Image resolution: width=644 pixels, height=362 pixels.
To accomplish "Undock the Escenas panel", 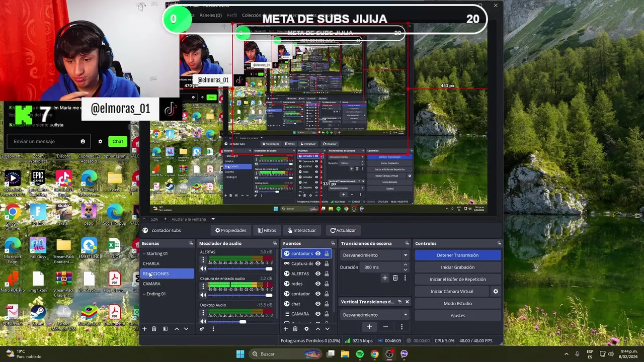I will [191, 243].
